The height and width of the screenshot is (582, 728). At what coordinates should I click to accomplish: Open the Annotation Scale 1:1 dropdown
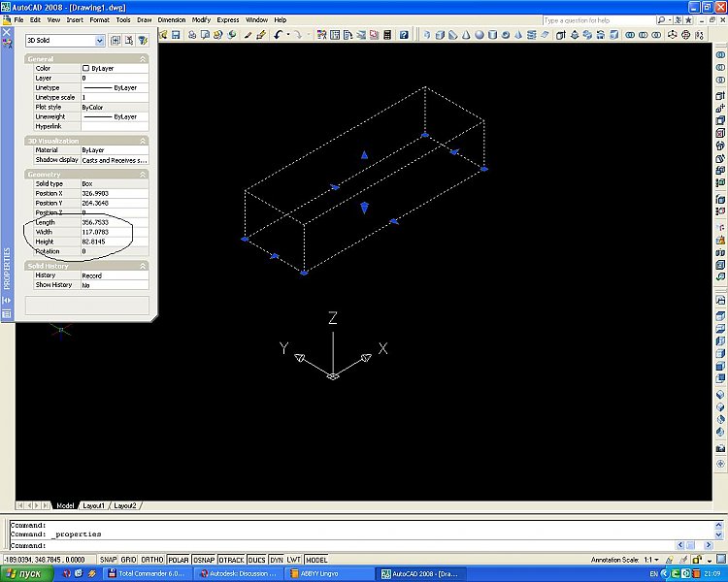coord(651,560)
